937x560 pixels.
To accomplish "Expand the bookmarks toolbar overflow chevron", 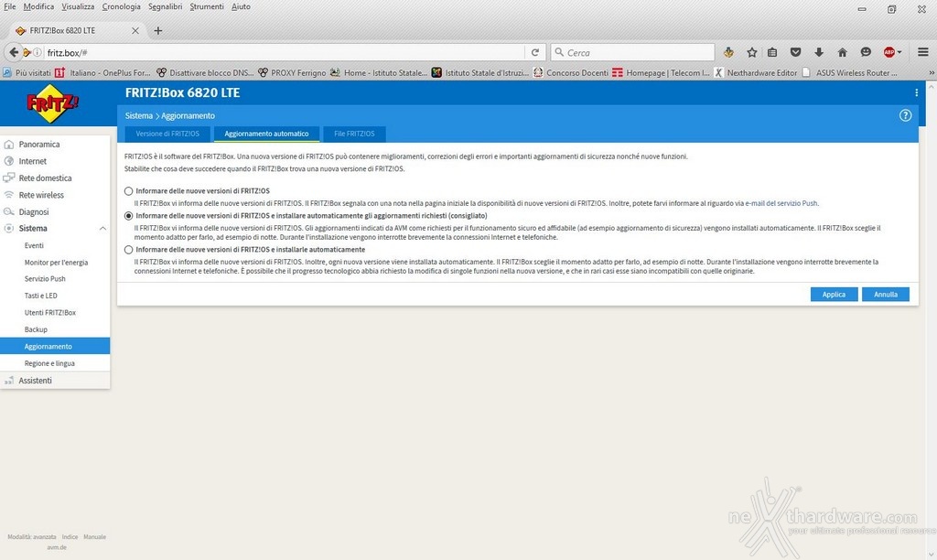I will pyautogui.click(x=931, y=73).
